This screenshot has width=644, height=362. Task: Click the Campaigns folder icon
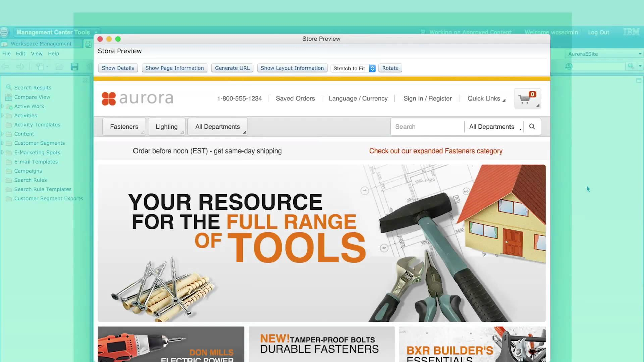9,171
